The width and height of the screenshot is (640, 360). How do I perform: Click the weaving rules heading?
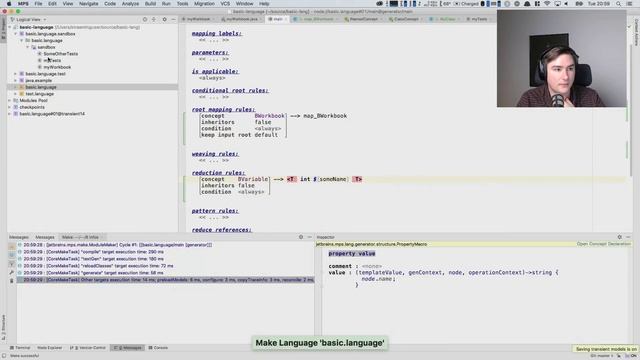point(215,154)
